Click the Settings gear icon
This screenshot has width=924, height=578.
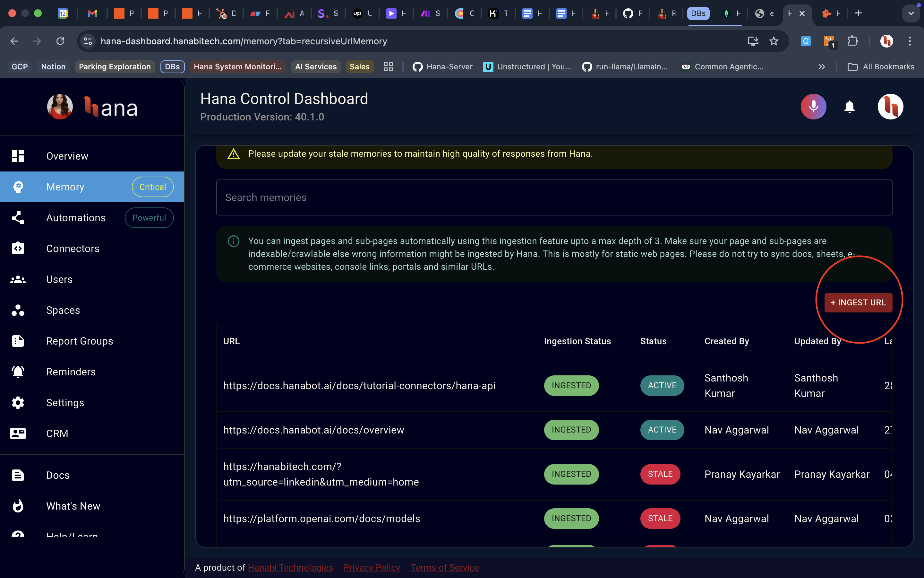pos(18,403)
